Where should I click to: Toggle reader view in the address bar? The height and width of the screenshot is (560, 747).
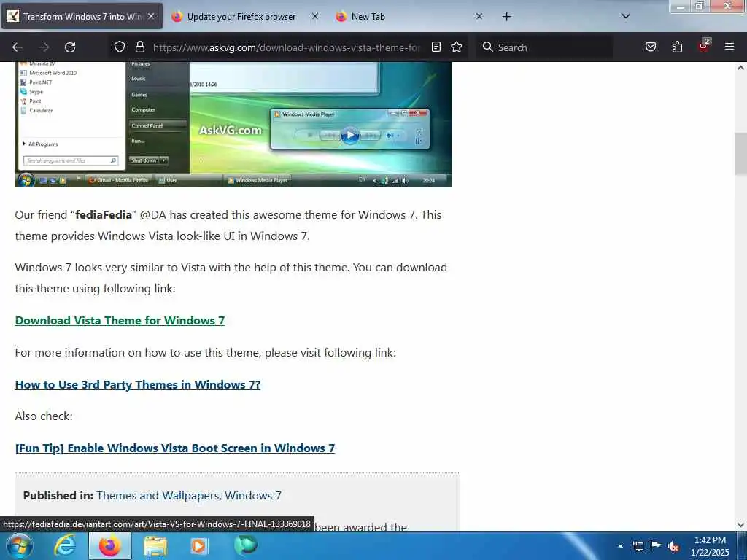pyautogui.click(x=436, y=47)
